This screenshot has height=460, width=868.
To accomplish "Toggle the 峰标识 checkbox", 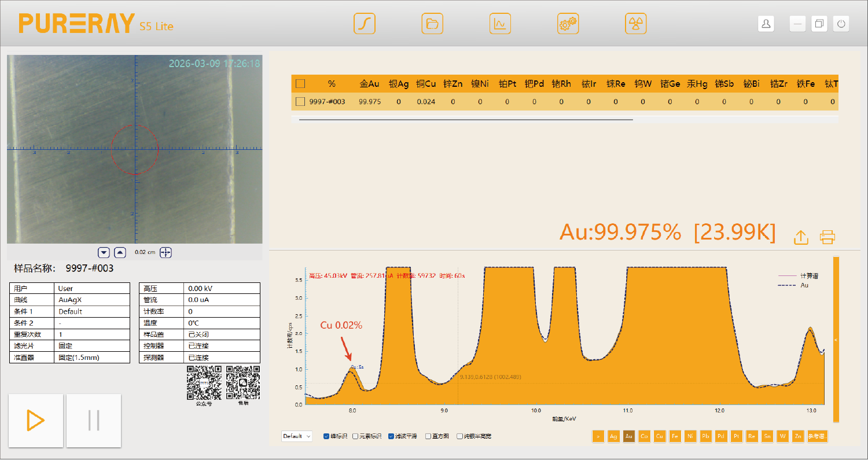I will [x=327, y=436].
